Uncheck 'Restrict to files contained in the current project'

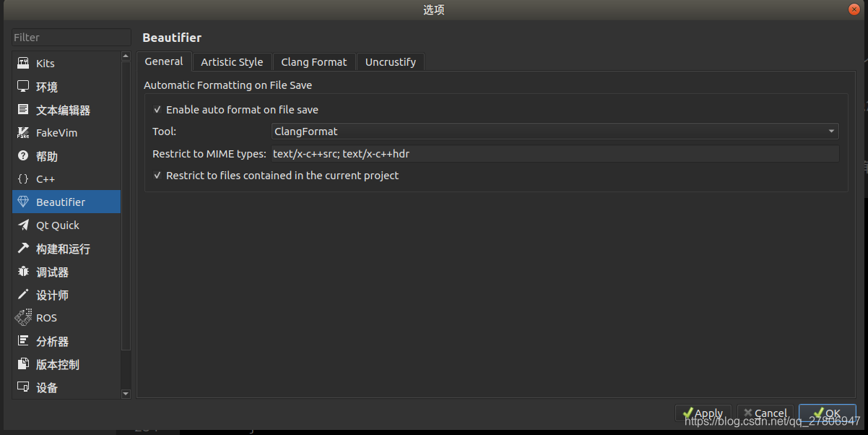point(157,175)
